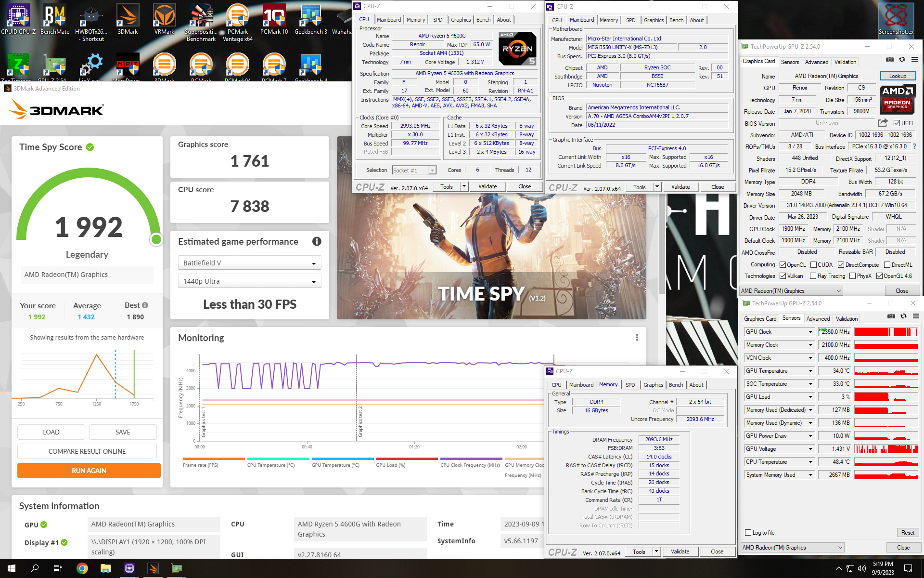Toggle the OpenCL checkbox

tap(783, 265)
